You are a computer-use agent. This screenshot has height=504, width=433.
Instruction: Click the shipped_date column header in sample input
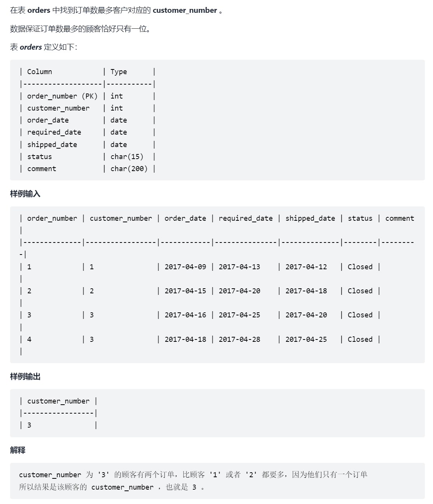click(310, 218)
